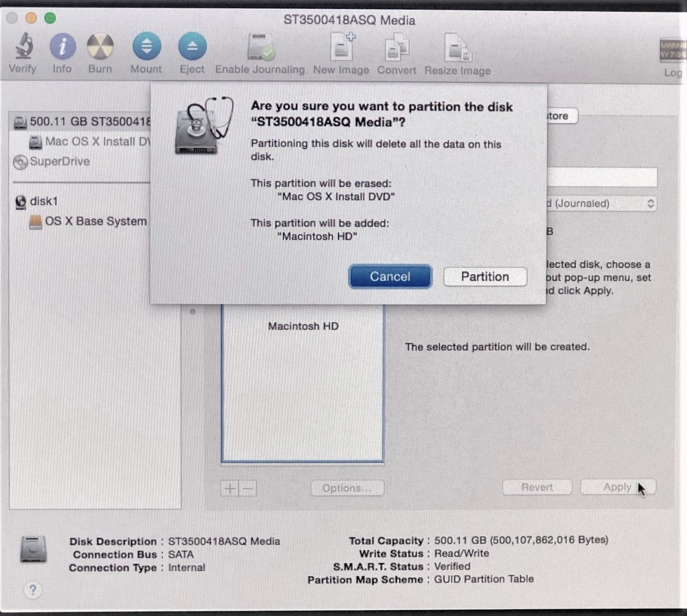Click the Enable Journaling toolbar icon
This screenshot has height=616, width=687.
click(261, 47)
